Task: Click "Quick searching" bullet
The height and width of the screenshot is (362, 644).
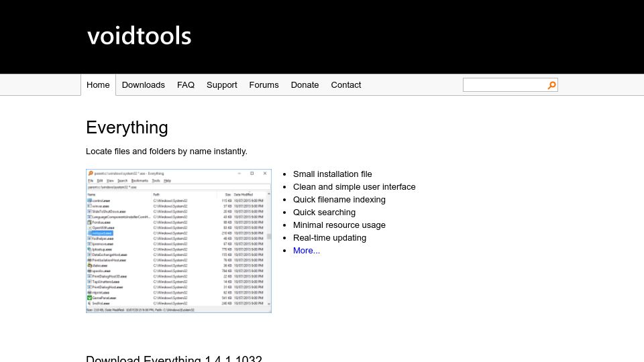Action: [324, 213]
